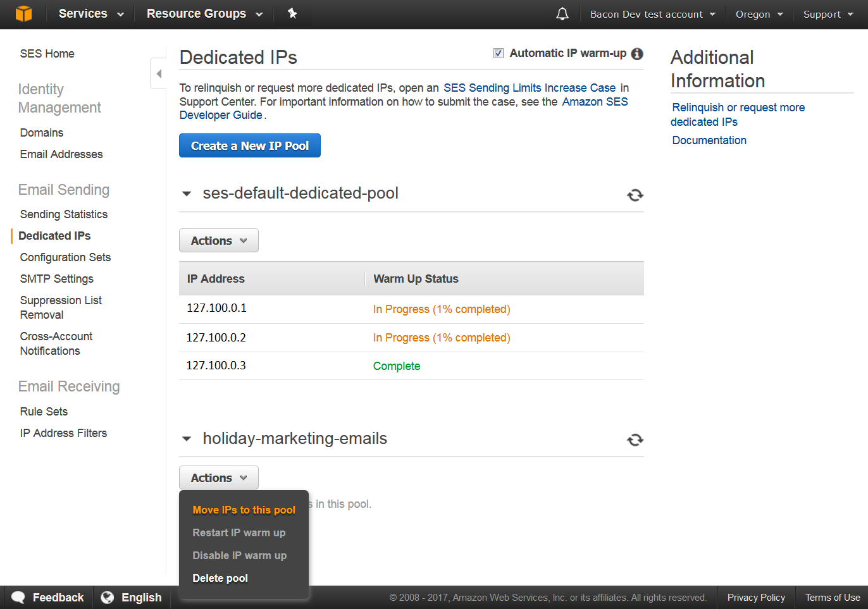Click the Complete status for 127.100.0.3
The height and width of the screenshot is (609, 868).
pyautogui.click(x=397, y=366)
